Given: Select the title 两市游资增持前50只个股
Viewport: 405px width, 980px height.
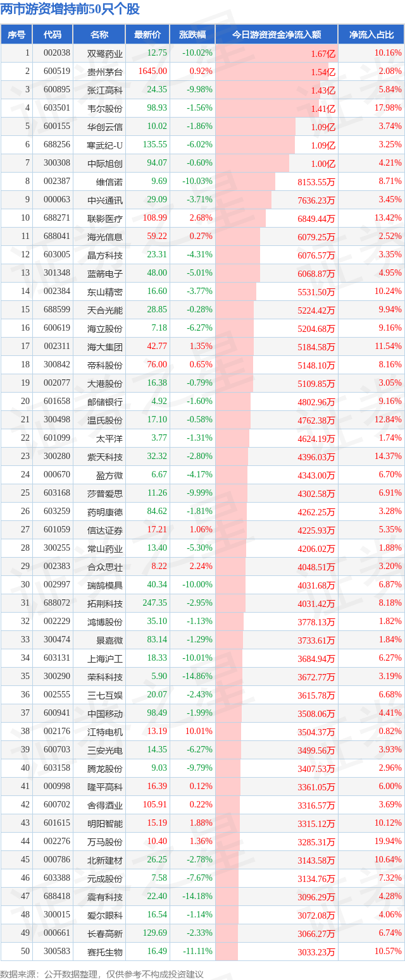Looking at the screenshot, I should tap(70, 9).
